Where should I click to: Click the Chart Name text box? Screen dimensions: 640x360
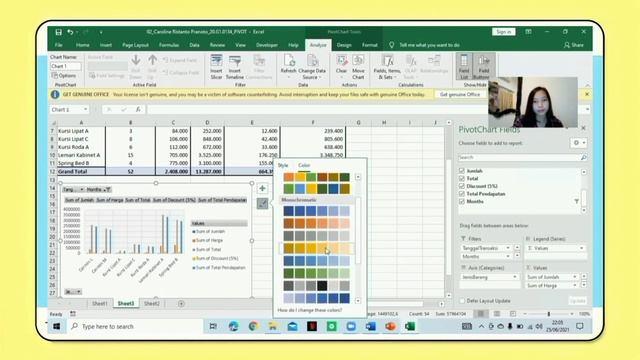coord(65,66)
